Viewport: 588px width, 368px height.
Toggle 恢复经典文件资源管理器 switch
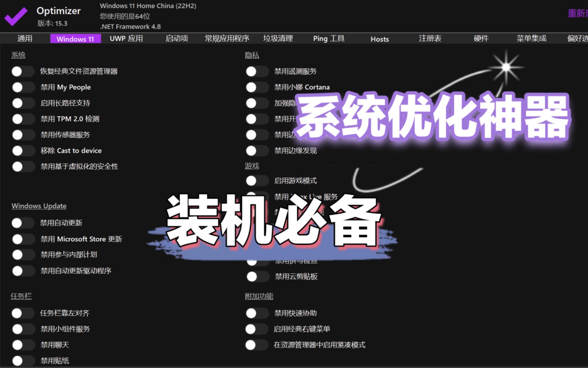point(22,71)
